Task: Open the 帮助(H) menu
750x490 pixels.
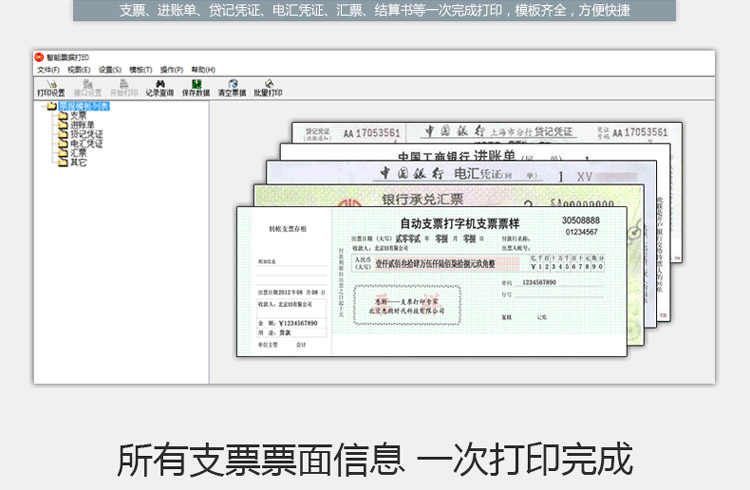Action: 203,70
